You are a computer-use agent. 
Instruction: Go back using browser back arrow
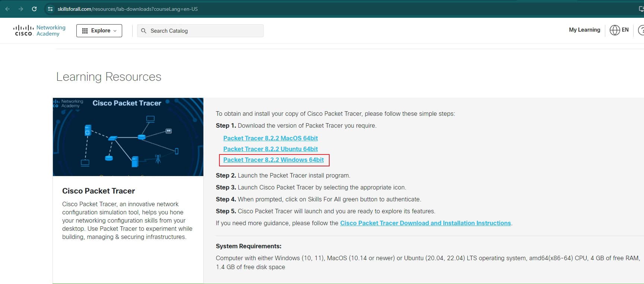[7, 9]
